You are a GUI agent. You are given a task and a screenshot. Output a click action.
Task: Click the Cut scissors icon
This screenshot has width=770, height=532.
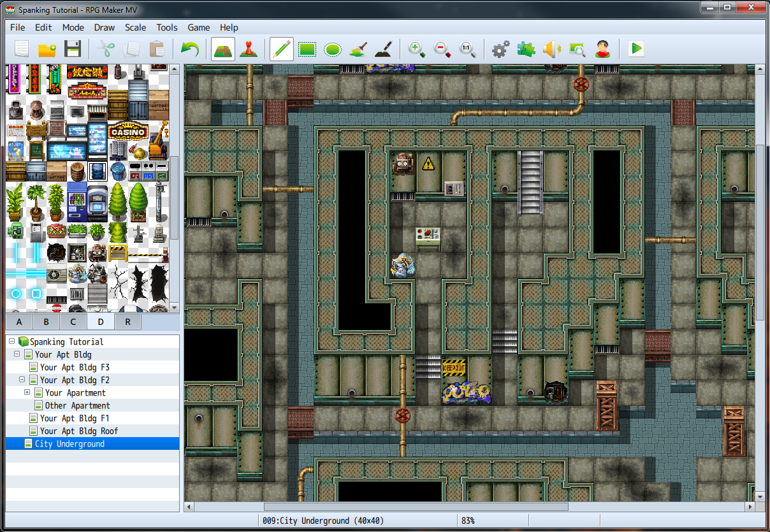pyautogui.click(x=105, y=50)
